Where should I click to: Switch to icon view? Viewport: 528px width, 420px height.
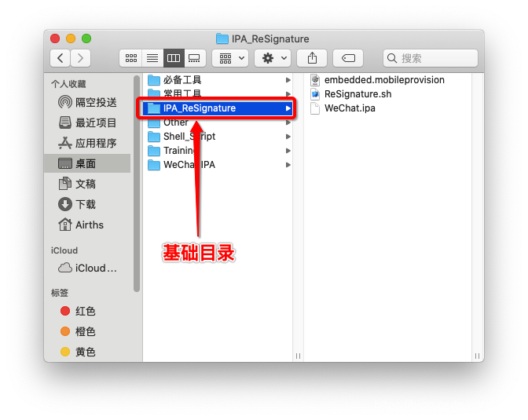(131, 58)
